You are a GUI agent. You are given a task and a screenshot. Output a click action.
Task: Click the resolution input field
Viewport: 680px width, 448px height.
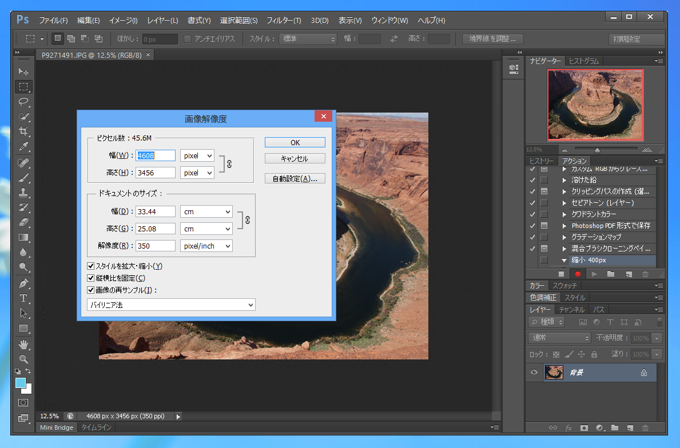click(x=155, y=246)
